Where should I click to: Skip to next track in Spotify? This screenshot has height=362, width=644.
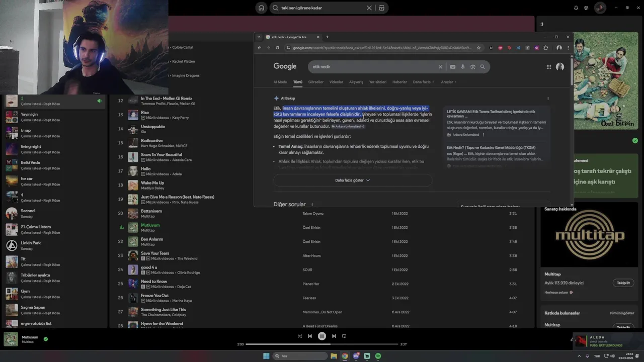click(334, 336)
